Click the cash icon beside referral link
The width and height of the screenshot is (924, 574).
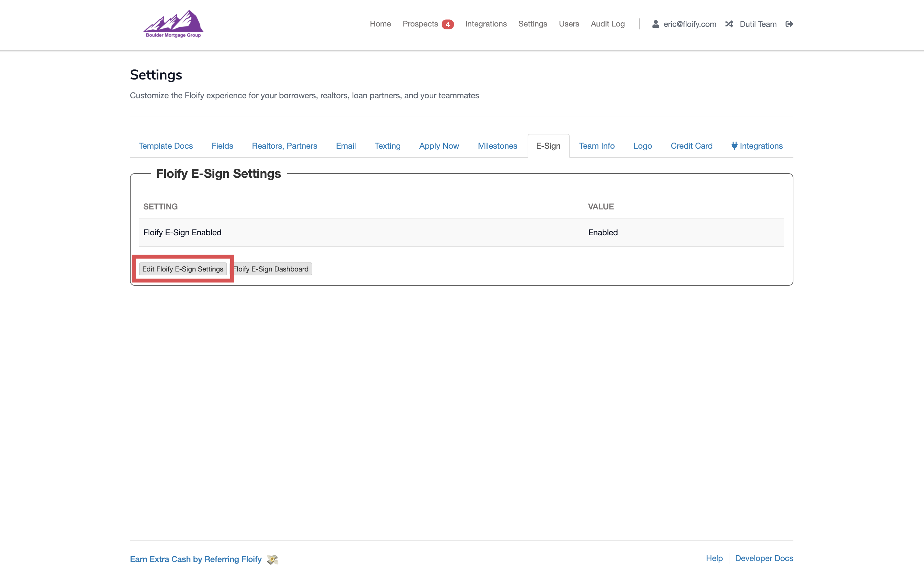272,559
